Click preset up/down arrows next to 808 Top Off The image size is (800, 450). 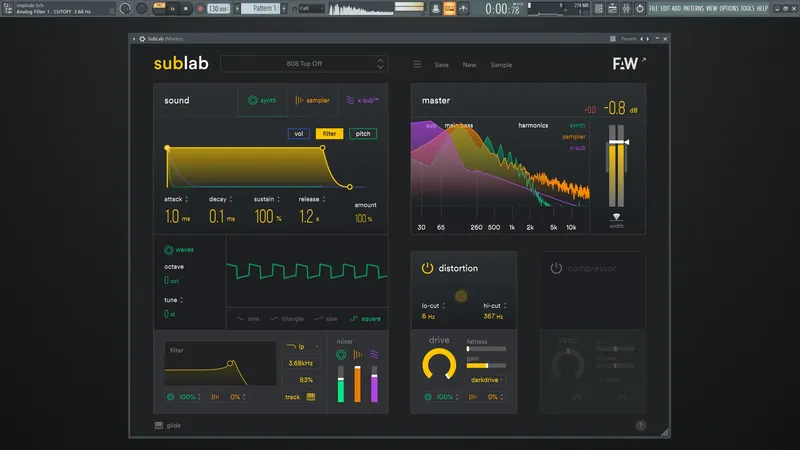[380, 64]
